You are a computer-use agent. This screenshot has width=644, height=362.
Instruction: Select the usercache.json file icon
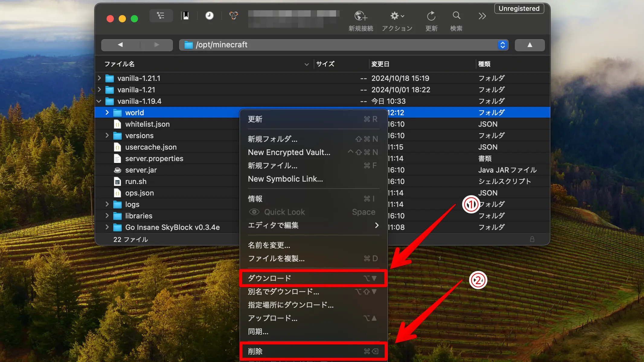117,147
